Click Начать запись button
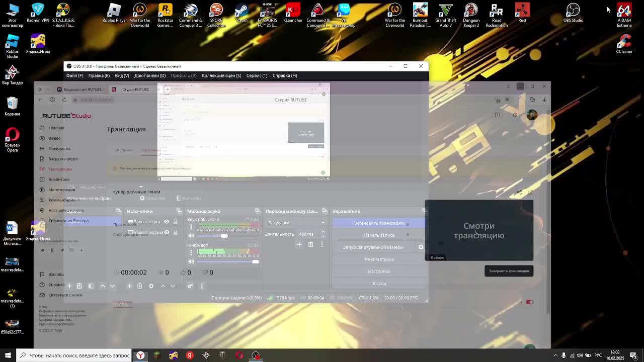The width and height of the screenshot is (644, 362). [x=379, y=235]
